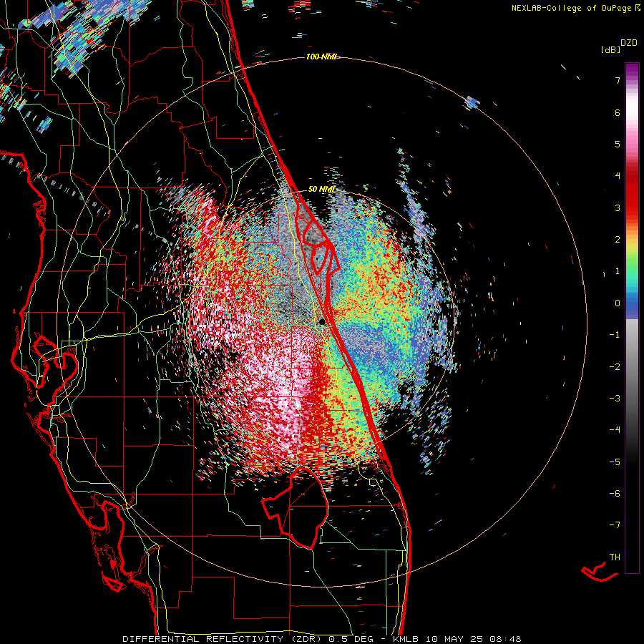Viewport: 644px width, 644px height.
Task: Click the [dB] units label
Action: (x=611, y=49)
